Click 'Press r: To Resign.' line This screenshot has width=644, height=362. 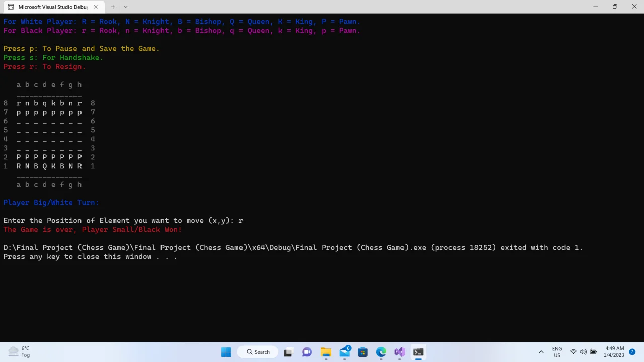click(44, 67)
